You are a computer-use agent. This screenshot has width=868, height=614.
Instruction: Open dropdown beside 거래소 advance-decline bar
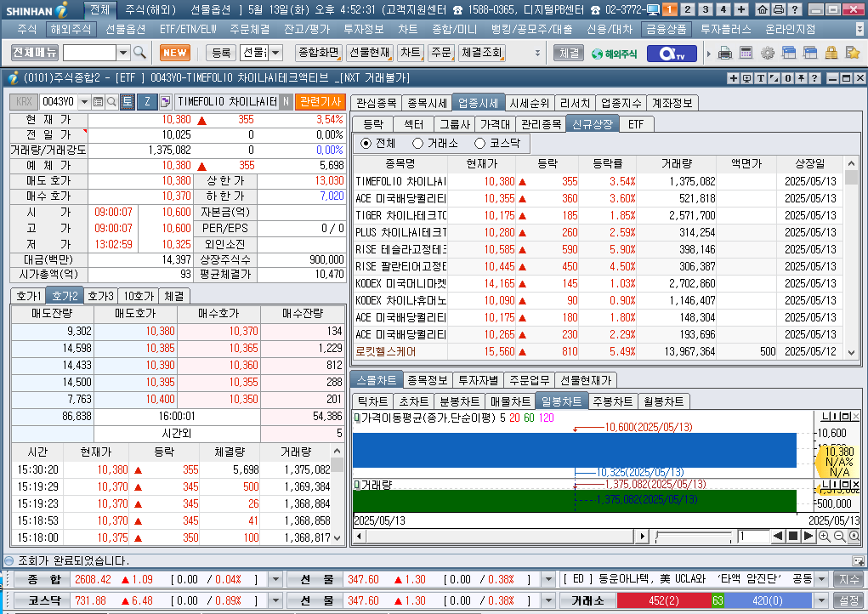[821, 600]
